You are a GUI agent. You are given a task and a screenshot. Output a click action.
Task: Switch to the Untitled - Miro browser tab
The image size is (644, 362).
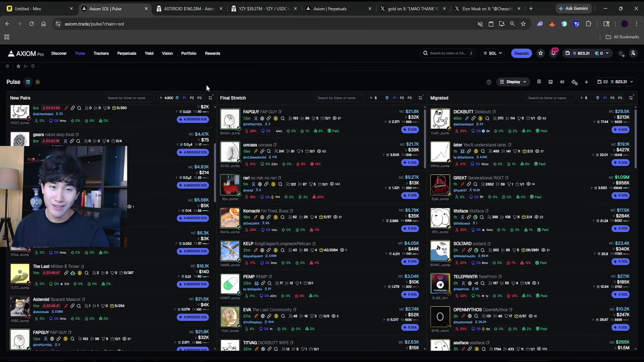[40, 9]
